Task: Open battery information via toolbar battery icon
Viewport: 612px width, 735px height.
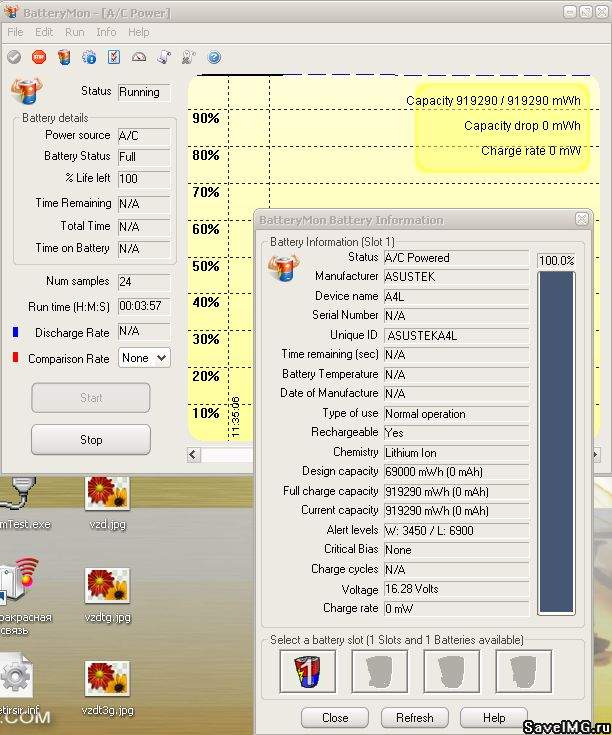Action: [x=64, y=57]
